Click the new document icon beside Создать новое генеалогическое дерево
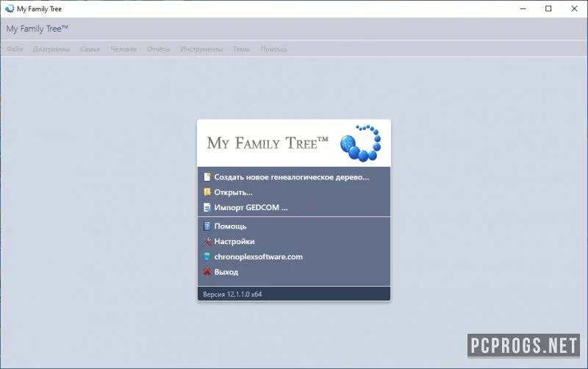Image resolution: width=588 pixels, height=369 pixels. point(207,177)
